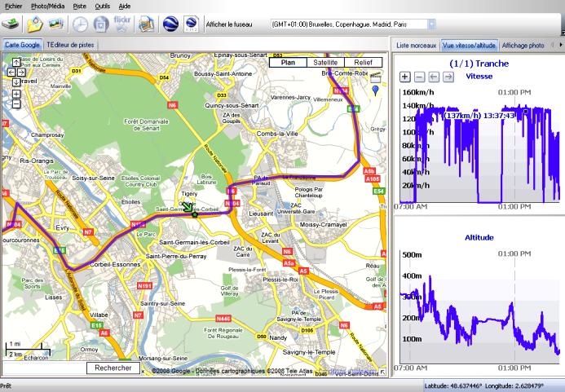Click the map search input field
The height and width of the screenshot is (392, 565).
(44, 368)
